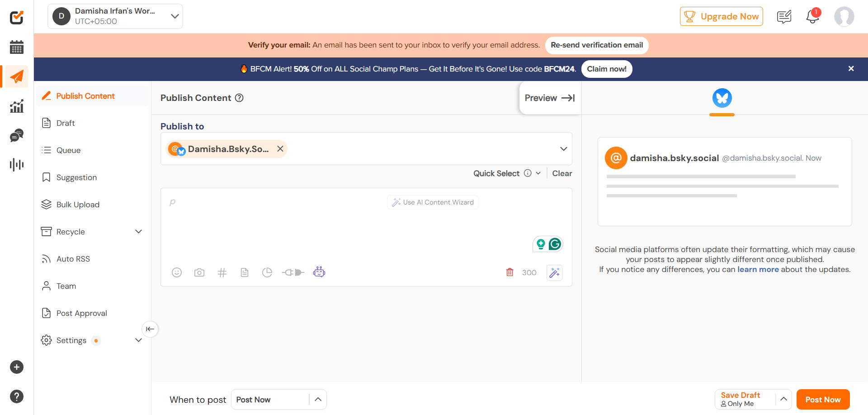Viewport: 868px width, 415px height.
Task: Expand the Recycle menu chevron
Action: coord(138,232)
